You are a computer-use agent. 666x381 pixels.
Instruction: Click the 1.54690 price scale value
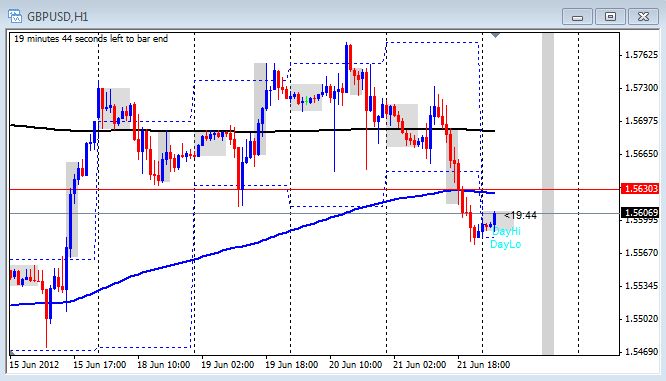click(x=641, y=352)
